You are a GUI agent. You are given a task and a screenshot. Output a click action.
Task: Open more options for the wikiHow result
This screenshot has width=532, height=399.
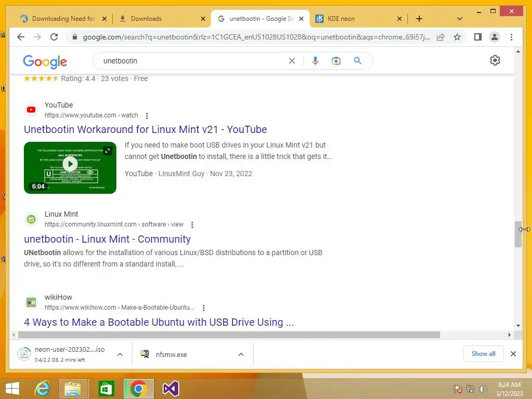click(x=204, y=308)
